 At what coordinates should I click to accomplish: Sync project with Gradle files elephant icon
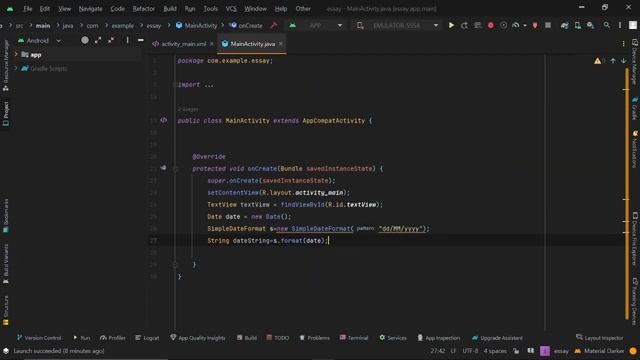pyautogui.click(x=564, y=25)
